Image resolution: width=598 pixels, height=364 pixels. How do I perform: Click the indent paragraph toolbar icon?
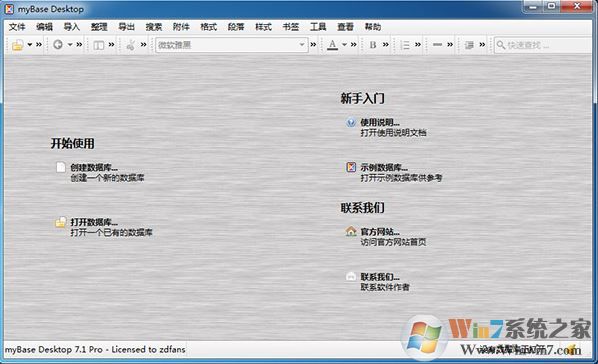469,45
